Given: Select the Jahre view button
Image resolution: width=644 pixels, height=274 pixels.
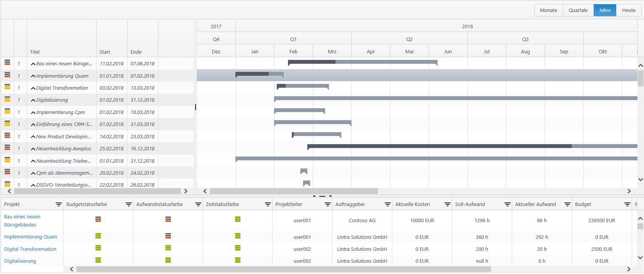Looking at the screenshot, I should [605, 10].
